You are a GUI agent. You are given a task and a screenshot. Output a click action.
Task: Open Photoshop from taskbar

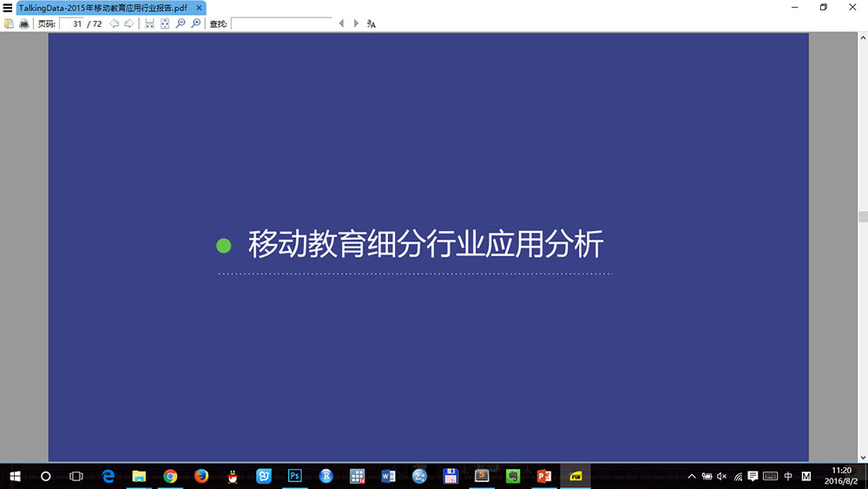pos(294,476)
